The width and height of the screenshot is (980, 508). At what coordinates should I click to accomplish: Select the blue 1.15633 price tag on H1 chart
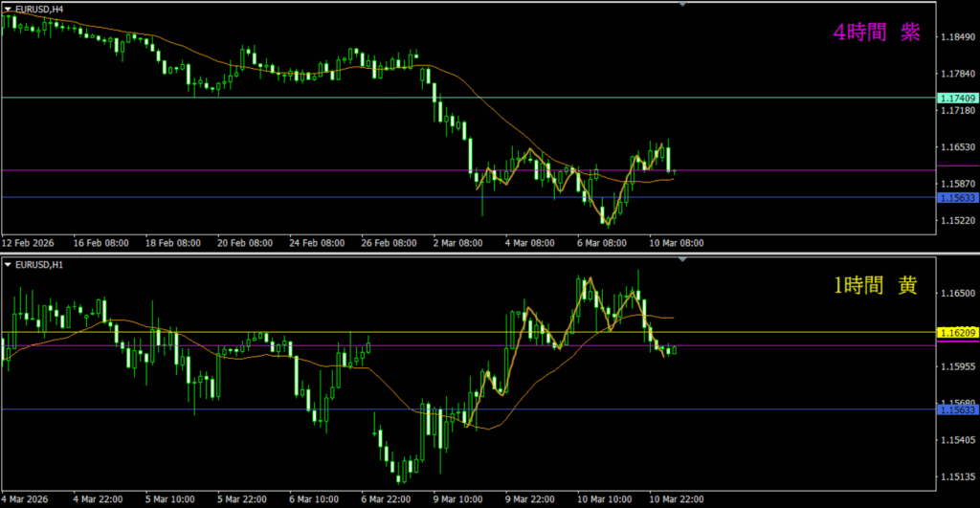tap(957, 409)
